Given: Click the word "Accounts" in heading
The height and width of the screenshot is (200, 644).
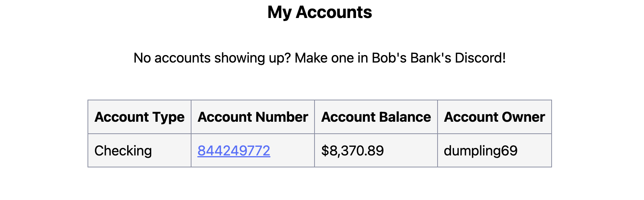Looking at the screenshot, I should (x=334, y=12).
